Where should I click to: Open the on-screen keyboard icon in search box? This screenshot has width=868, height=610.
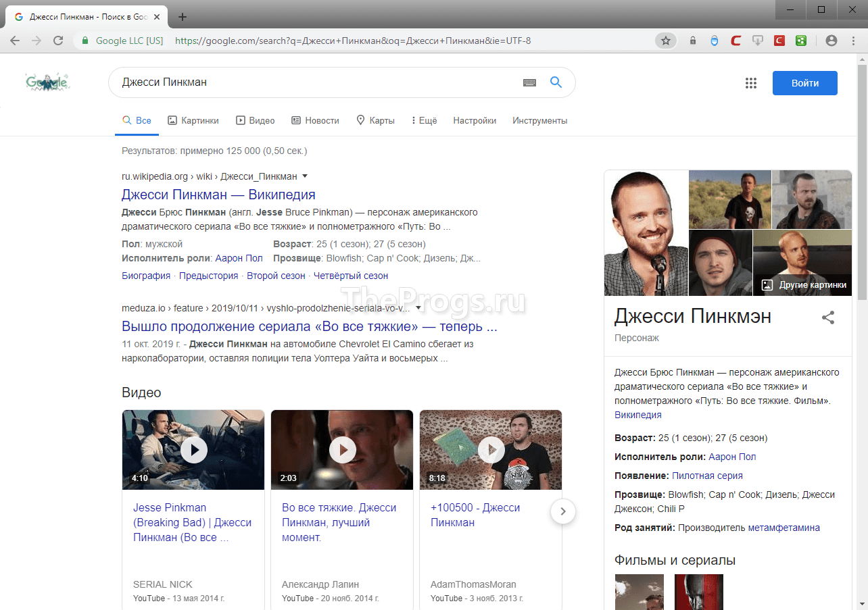point(529,82)
